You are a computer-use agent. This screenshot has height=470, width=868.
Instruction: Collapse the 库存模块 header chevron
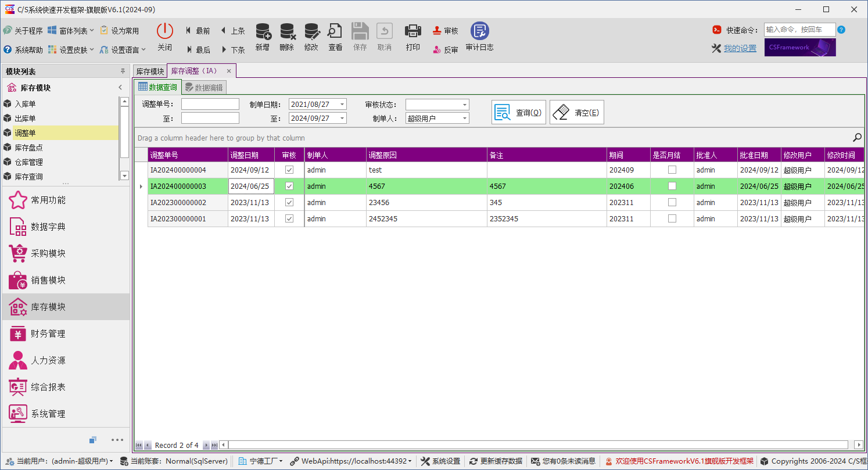click(120, 88)
